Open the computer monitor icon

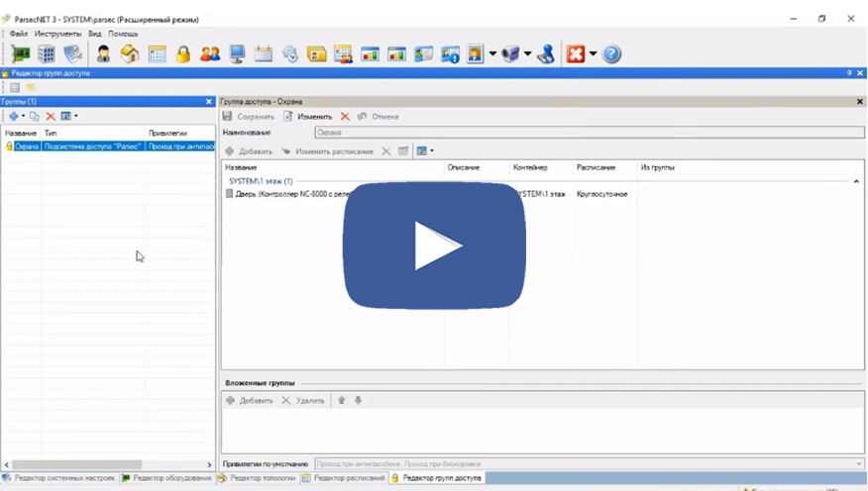237,54
